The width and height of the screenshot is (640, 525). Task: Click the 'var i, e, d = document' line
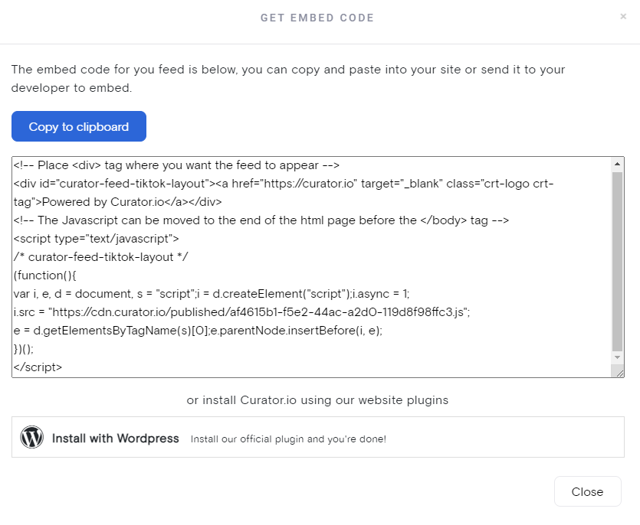[x=211, y=294]
